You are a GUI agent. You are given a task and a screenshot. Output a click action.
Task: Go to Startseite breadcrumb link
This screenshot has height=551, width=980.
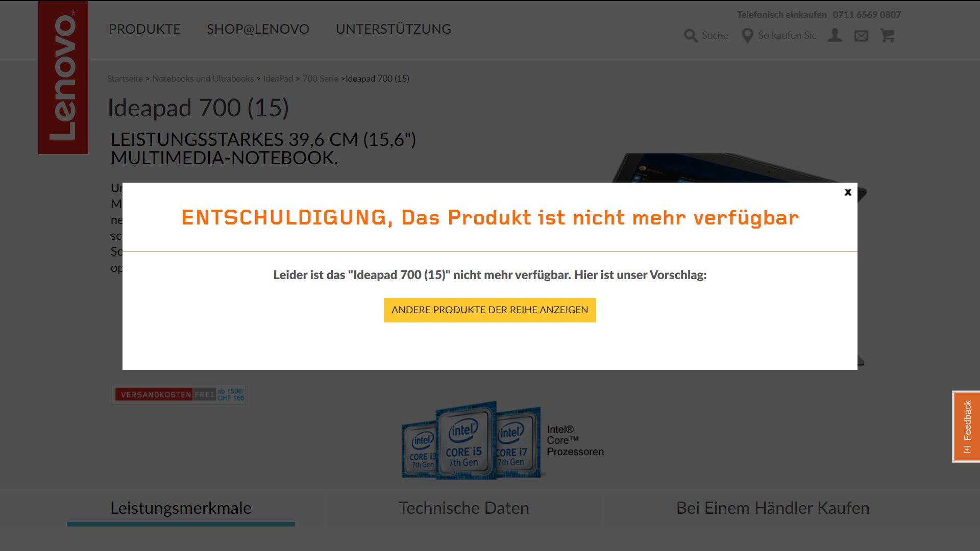[x=125, y=79]
